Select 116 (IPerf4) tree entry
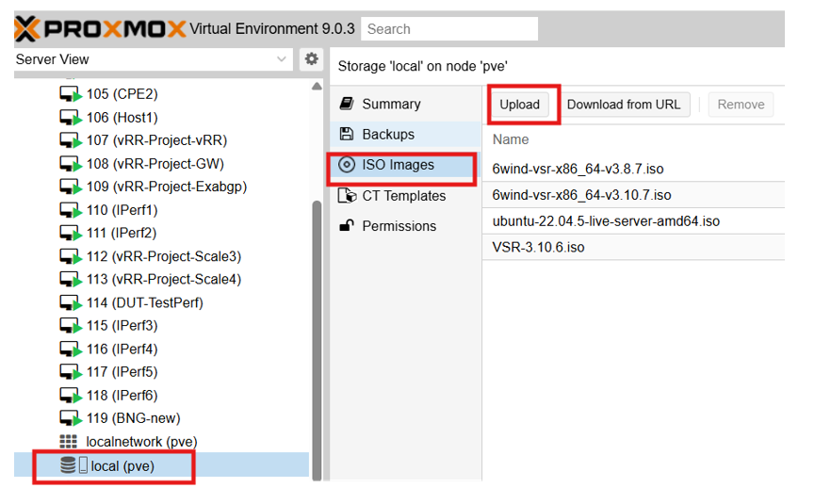The height and width of the screenshot is (504, 831). pyautogui.click(x=122, y=349)
